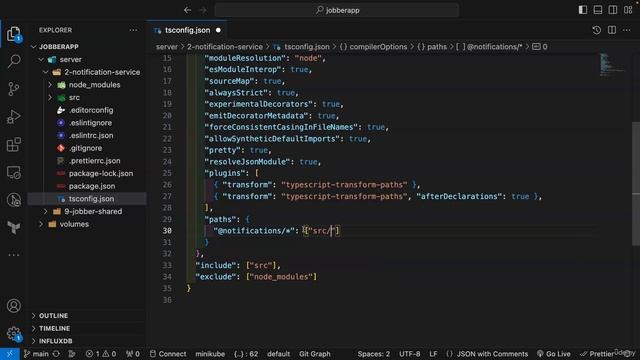Open the .editorconfig file
Image resolution: width=640 pixels, height=360 pixels.
pos(87,110)
